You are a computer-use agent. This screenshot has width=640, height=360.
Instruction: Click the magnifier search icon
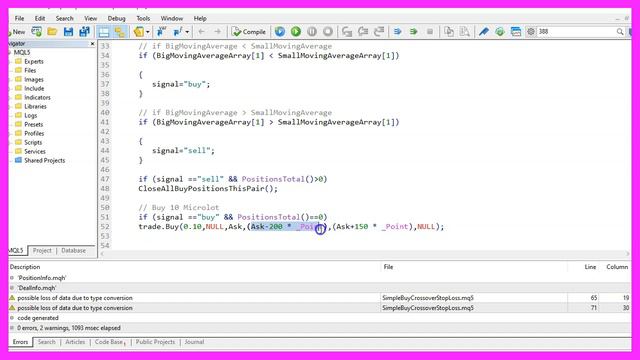[x=620, y=31]
